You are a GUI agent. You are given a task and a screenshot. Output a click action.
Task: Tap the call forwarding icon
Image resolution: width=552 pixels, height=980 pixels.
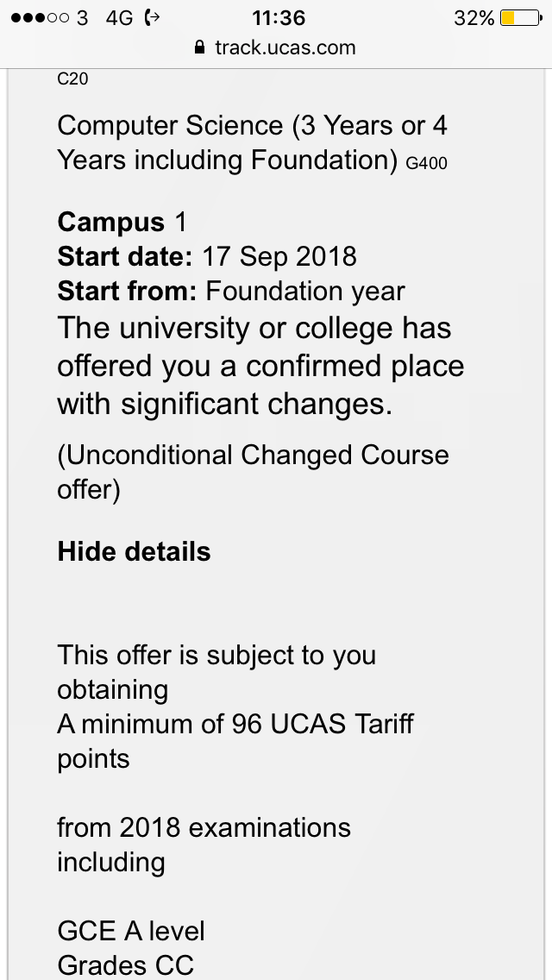(x=152, y=17)
